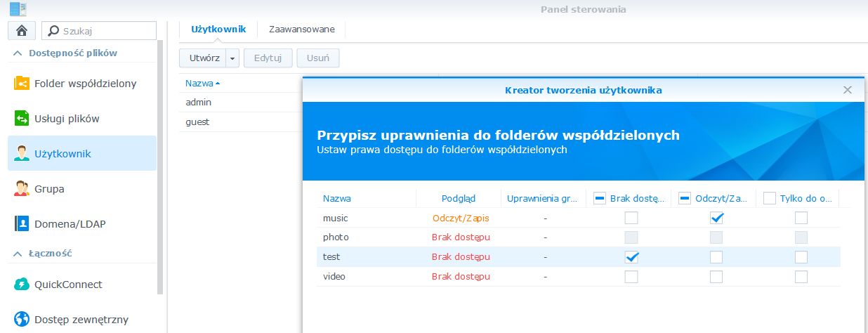The height and width of the screenshot is (333, 868).
Task: Click Uprawnienia gr... column header
Action: coord(541,199)
